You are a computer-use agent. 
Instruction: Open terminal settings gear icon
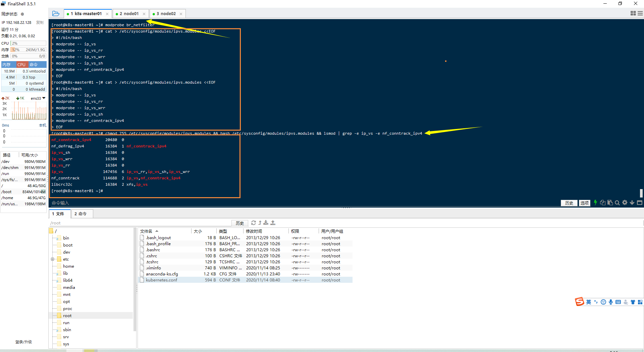pyautogui.click(x=625, y=203)
